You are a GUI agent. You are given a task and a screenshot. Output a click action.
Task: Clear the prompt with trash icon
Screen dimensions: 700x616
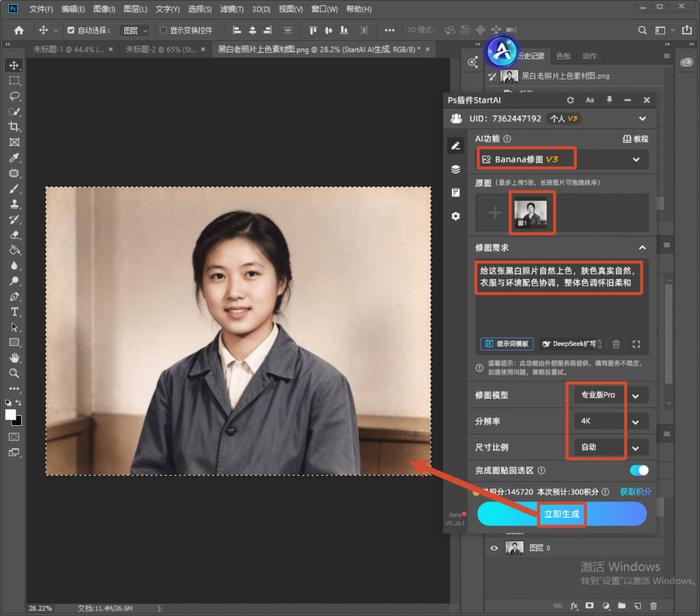616,344
